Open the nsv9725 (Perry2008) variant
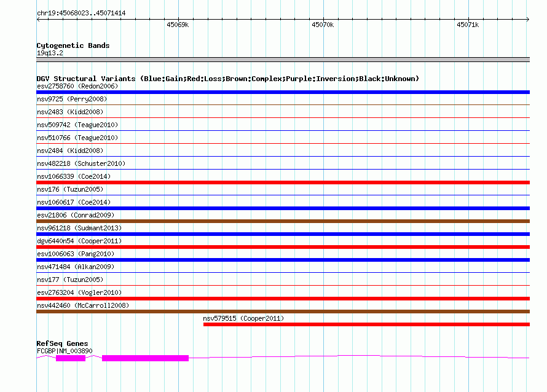Screen dimensions: 547x392 (72, 99)
